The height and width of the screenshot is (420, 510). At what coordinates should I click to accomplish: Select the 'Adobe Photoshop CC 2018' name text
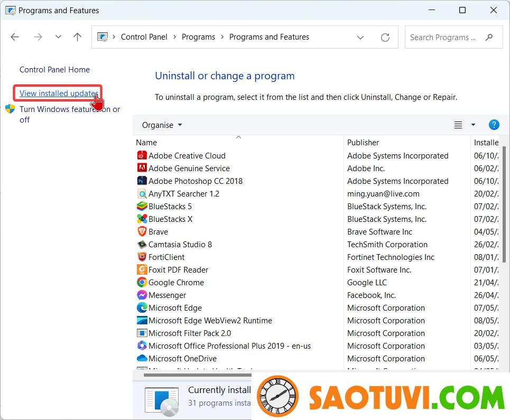[x=196, y=181]
